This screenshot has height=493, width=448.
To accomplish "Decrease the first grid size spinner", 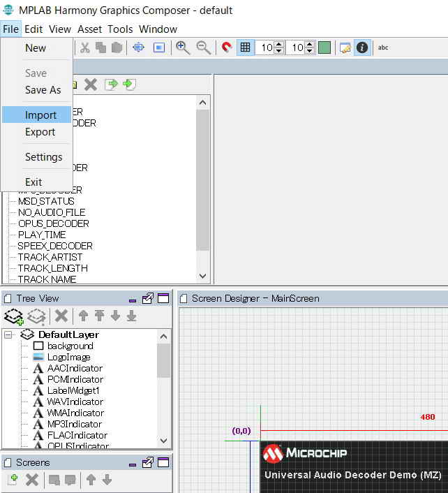I will 278,51.
